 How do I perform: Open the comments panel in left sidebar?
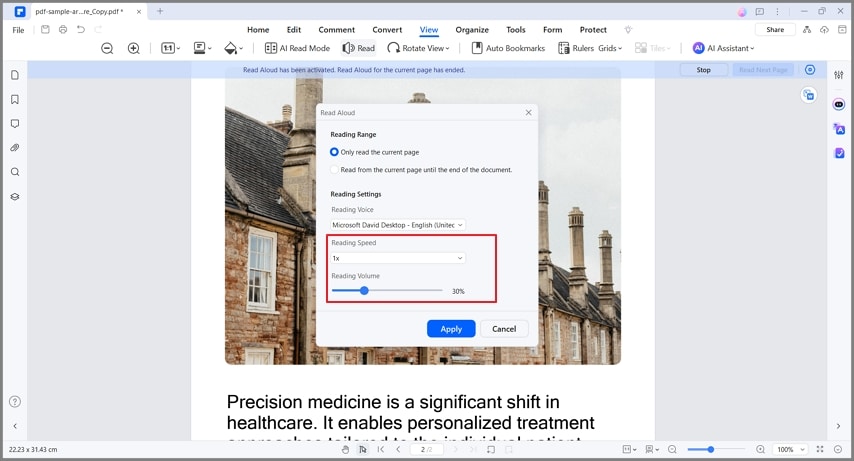15,124
